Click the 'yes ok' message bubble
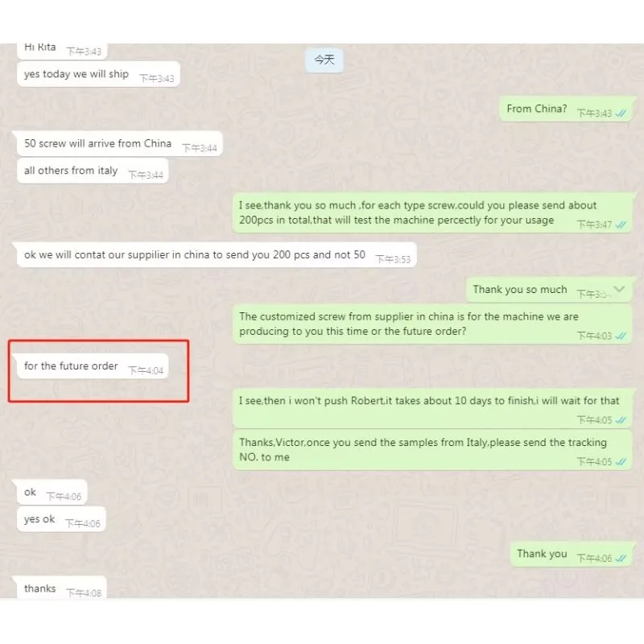 61,519
